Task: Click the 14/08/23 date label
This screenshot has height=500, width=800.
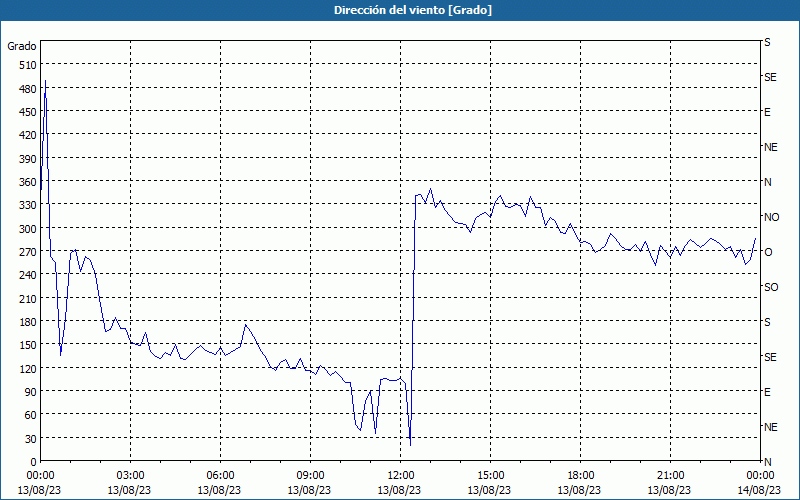Action: click(759, 490)
